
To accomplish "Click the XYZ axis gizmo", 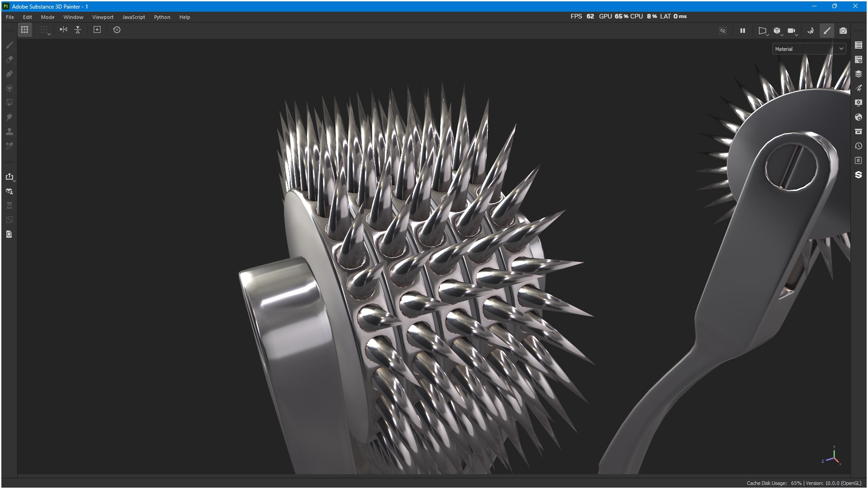I will [x=832, y=457].
